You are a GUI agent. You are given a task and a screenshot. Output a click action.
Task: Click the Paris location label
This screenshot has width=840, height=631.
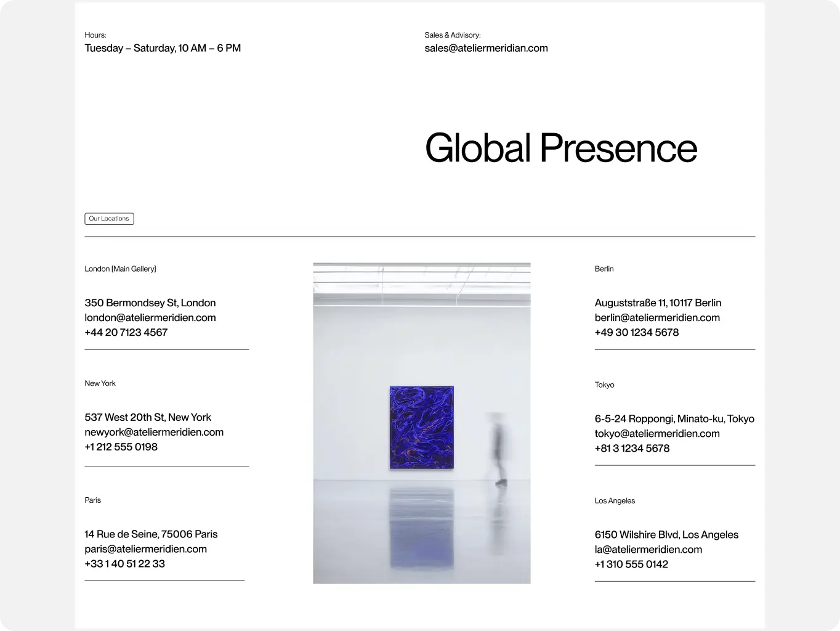92,500
